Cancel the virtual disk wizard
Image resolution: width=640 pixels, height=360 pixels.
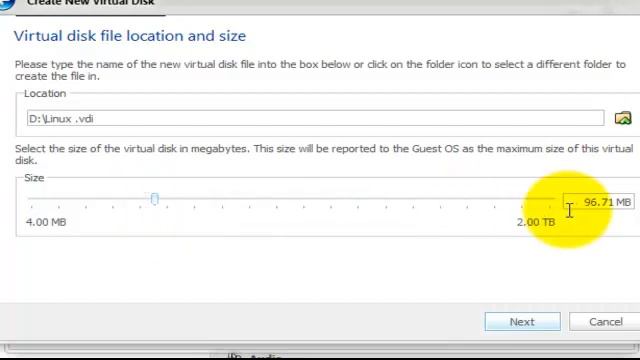tap(605, 322)
